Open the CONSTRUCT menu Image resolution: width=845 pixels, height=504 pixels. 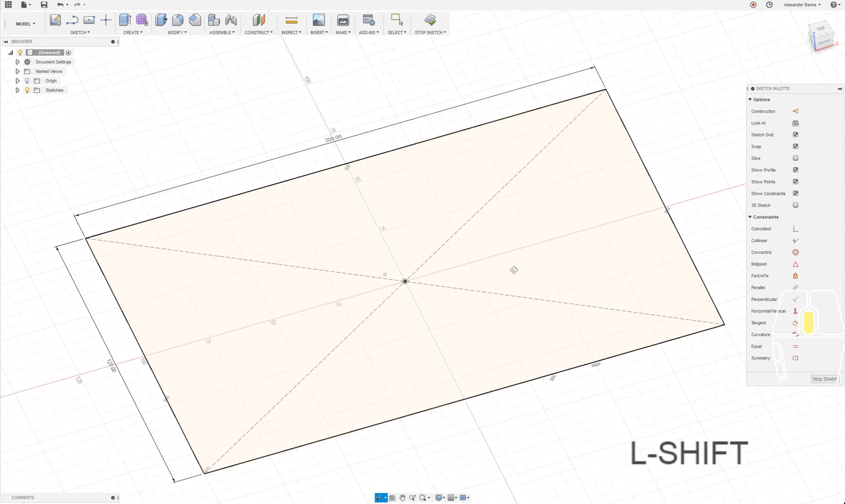point(258,33)
